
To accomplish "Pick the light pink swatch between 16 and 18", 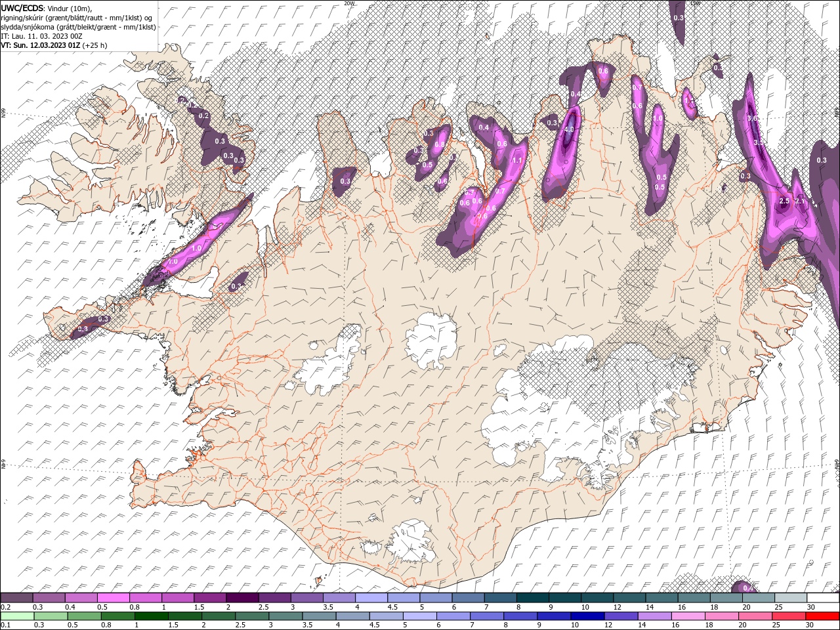I will tap(688, 616).
